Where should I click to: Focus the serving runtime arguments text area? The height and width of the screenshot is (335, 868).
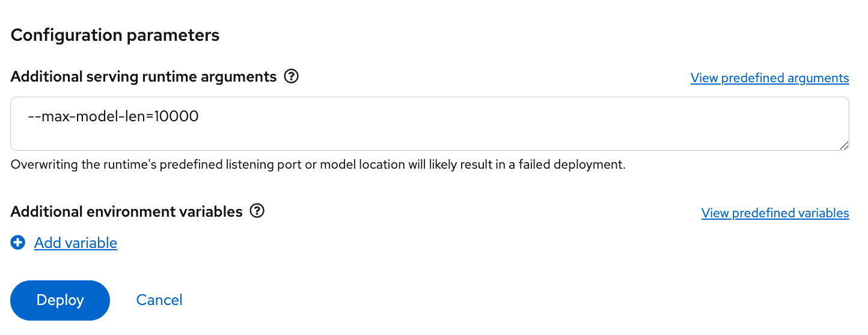click(429, 133)
